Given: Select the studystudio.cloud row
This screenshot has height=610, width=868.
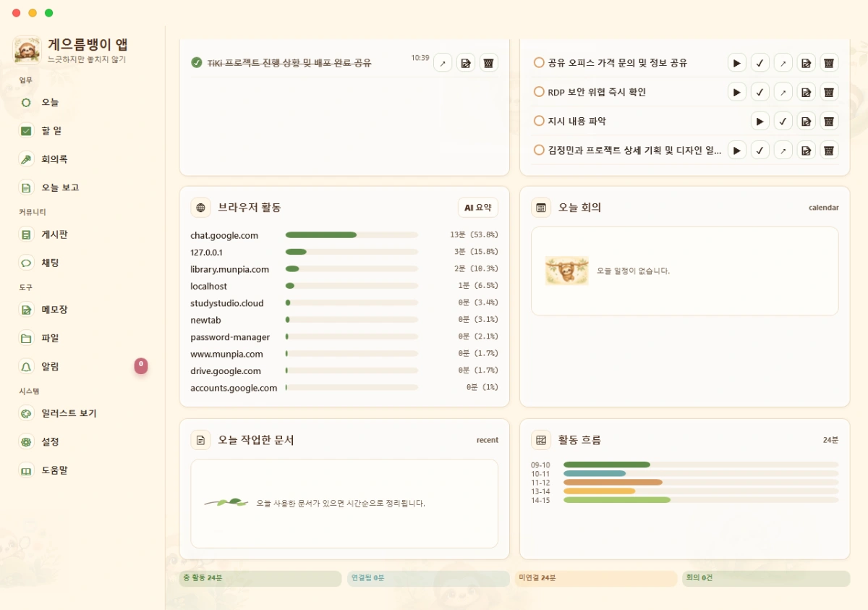Looking at the screenshot, I should [x=344, y=303].
